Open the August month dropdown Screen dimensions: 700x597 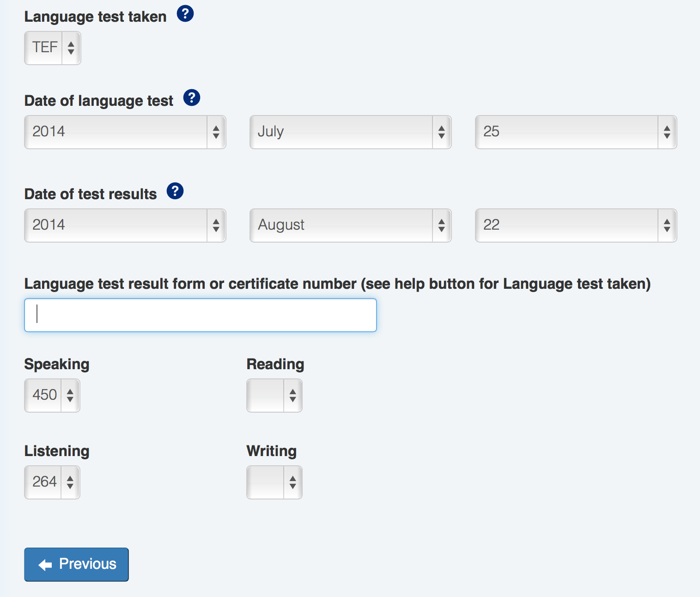point(350,225)
